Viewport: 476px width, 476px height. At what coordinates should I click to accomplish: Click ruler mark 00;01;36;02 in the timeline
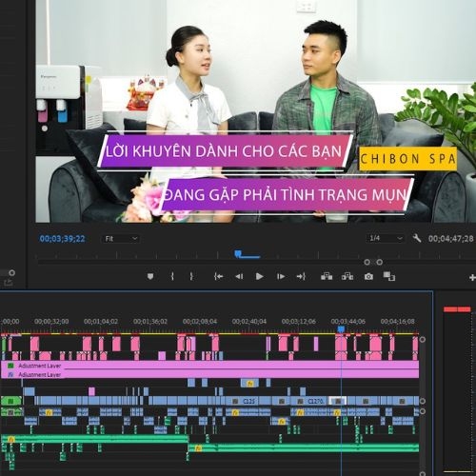pos(150,322)
